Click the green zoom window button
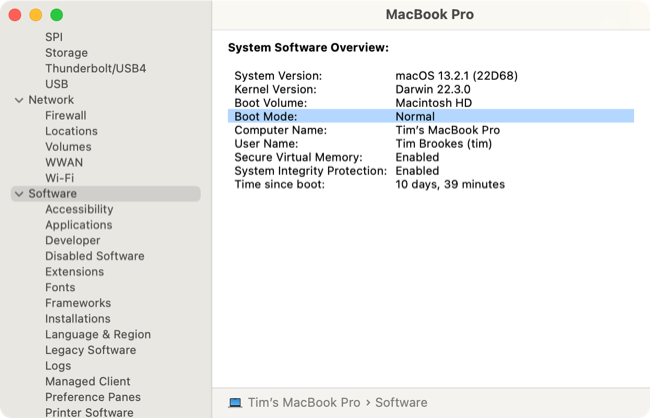The width and height of the screenshot is (650, 418). (56, 15)
